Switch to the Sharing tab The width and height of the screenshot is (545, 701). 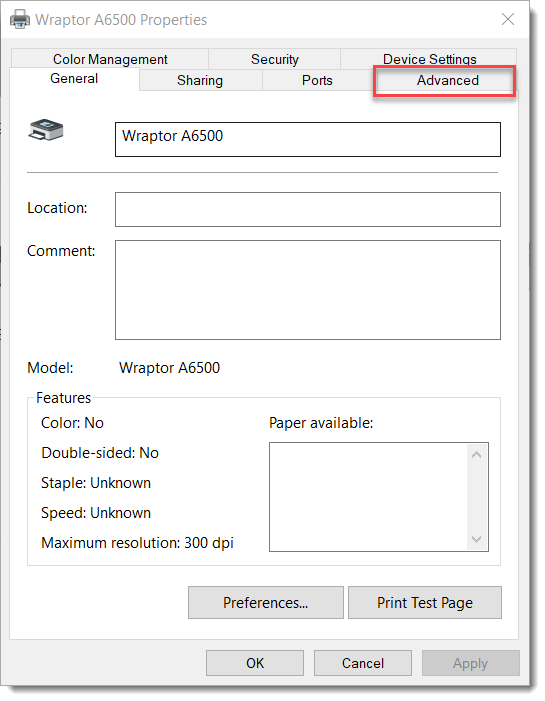pyautogui.click(x=200, y=80)
